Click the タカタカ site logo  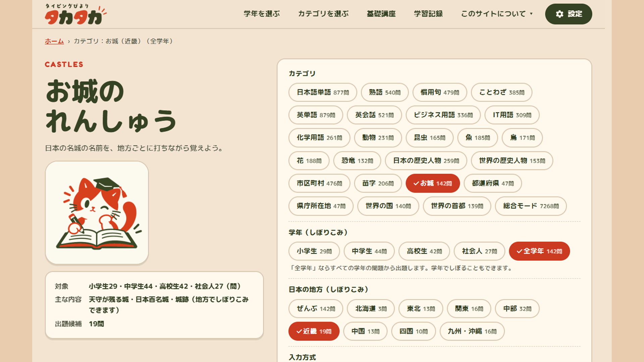pos(75,14)
